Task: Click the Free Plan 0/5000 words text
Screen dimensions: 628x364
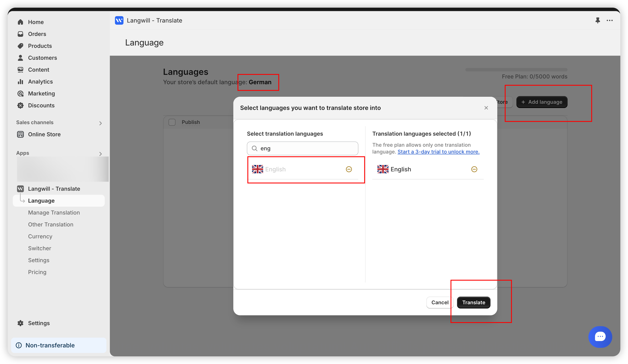Action: point(535,77)
